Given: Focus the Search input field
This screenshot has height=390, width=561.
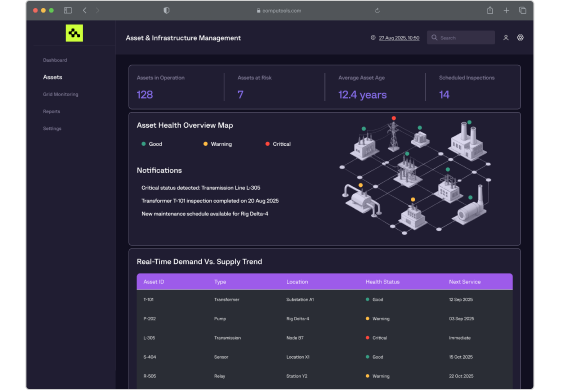Looking at the screenshot, I should (461, 38).
